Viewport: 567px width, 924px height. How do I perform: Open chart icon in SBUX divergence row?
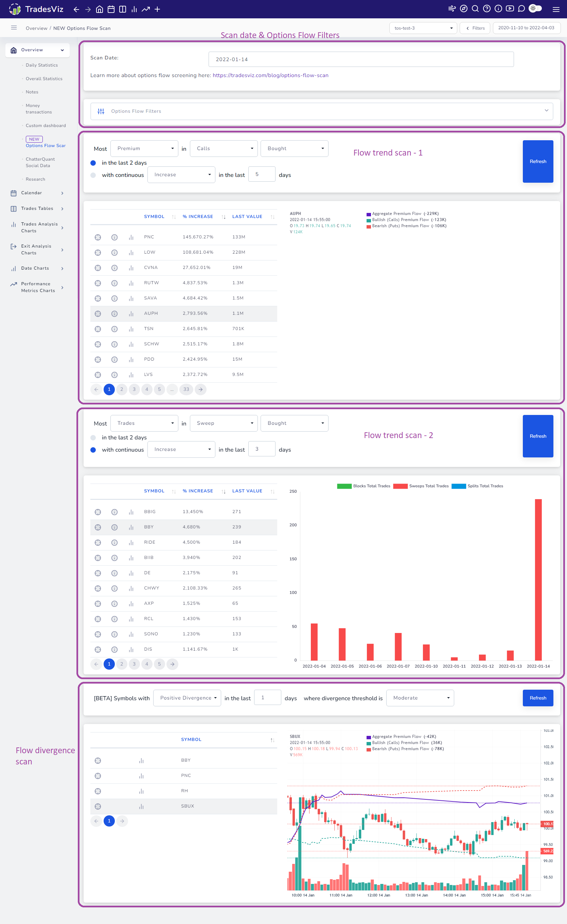point(141,806)
